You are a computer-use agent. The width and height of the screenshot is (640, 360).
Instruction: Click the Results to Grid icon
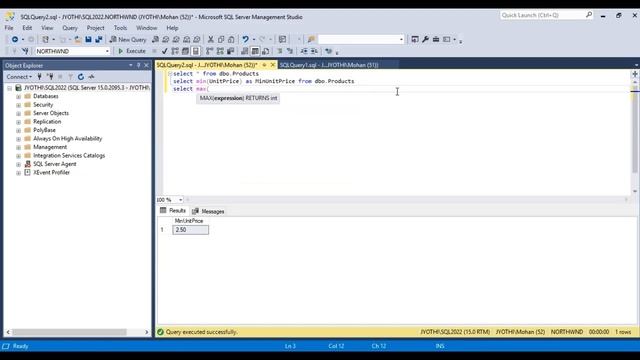click(x=255, y=51)
